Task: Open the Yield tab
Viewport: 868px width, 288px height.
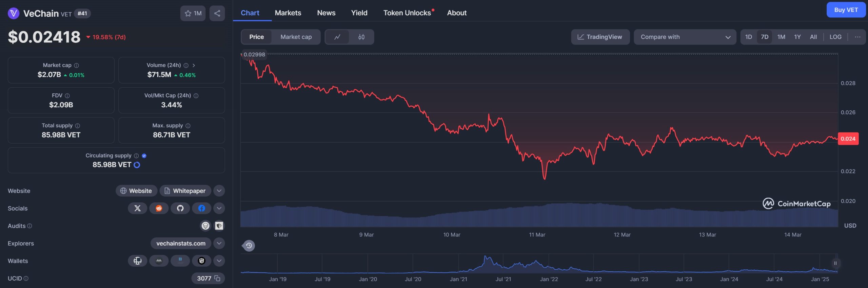Action: point(359,13)
